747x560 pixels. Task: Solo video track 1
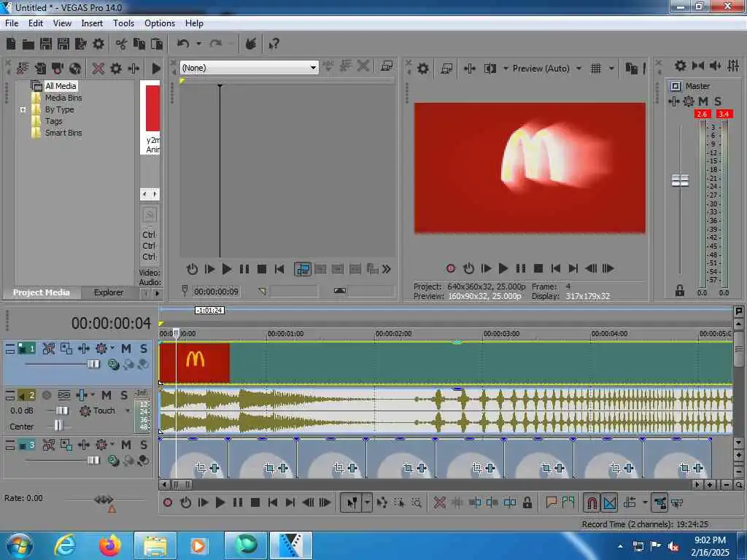tap(144, 349)
